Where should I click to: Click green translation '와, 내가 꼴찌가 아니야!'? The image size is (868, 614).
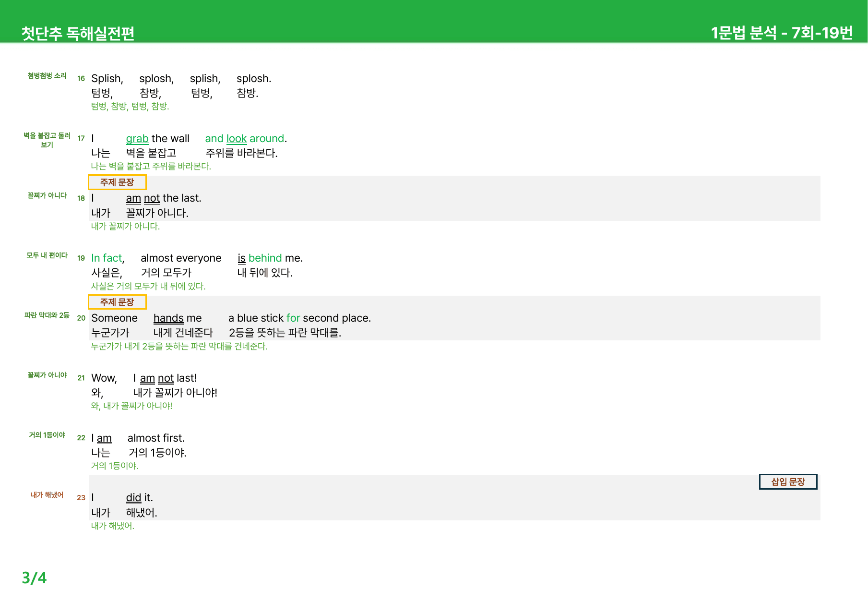(x=131, y=406)
